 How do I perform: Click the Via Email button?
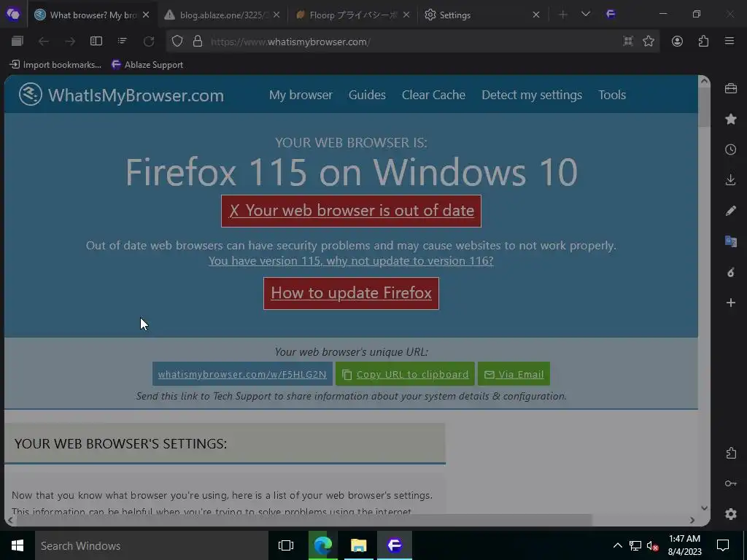514,374
